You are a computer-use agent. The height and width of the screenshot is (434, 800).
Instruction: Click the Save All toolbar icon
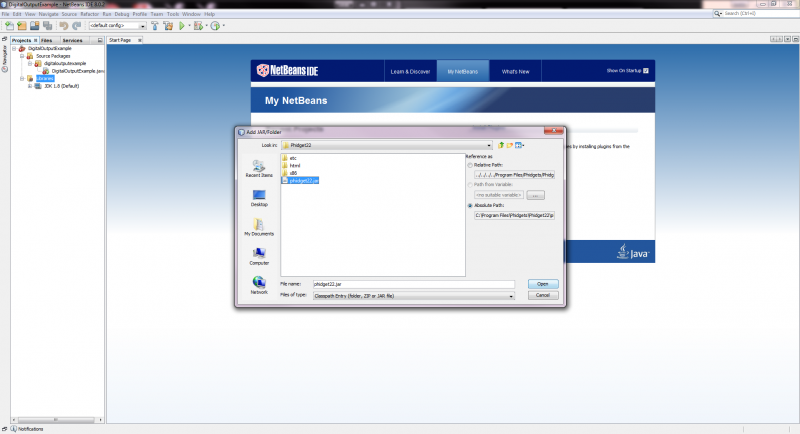(47, 25)
